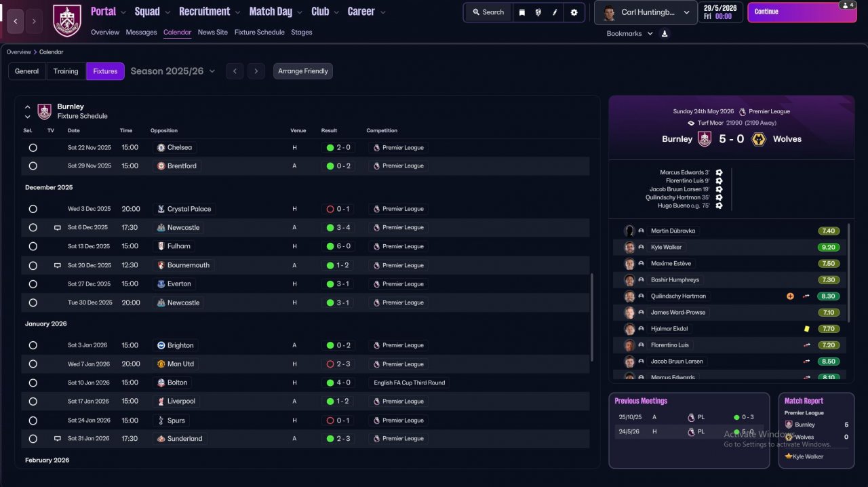The height and width of the screenshot is (487, 868).
Task: Select the Bolton FA Cup fixture radio button
Action: click(33, 383)
